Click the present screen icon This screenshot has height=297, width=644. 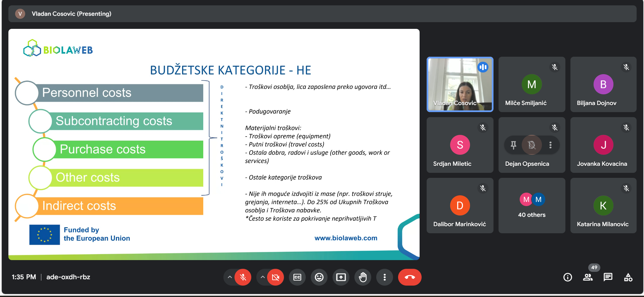point(341,277)
